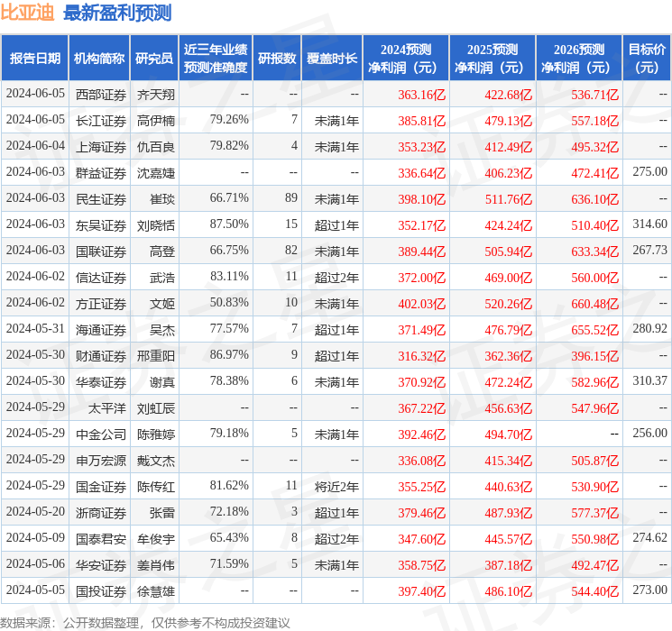Click target price 314.60
Screen dimensions: 672x631
(x=649, y=224)
